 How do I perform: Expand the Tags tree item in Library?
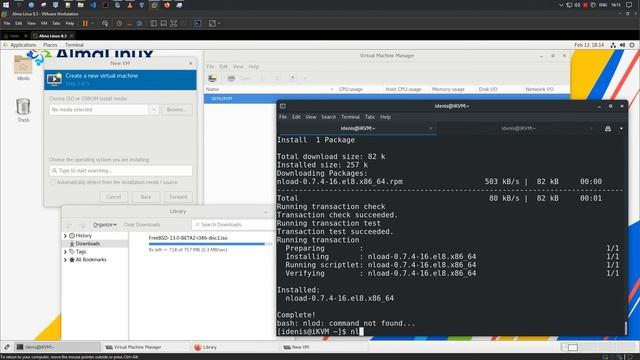[x=65, y=252]
